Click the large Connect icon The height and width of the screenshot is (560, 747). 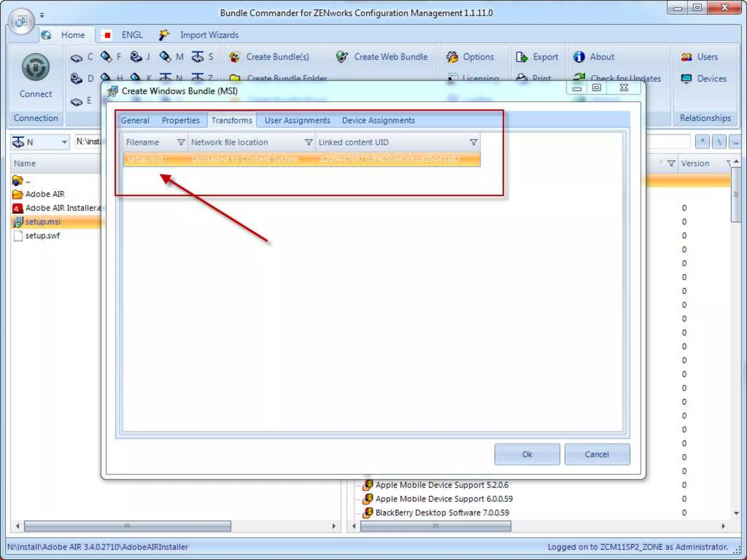(35, 67)
